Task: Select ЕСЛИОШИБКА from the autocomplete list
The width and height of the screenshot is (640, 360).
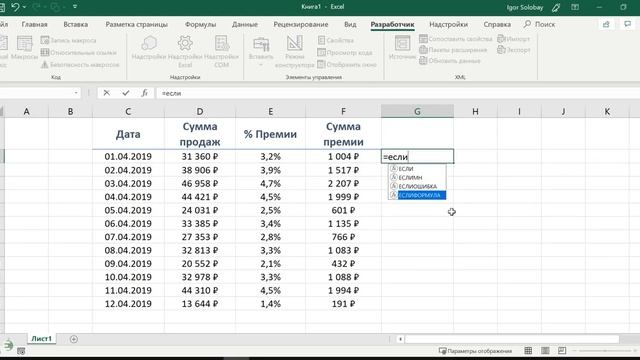Action: pyautogui.click(x=417, y=187)
